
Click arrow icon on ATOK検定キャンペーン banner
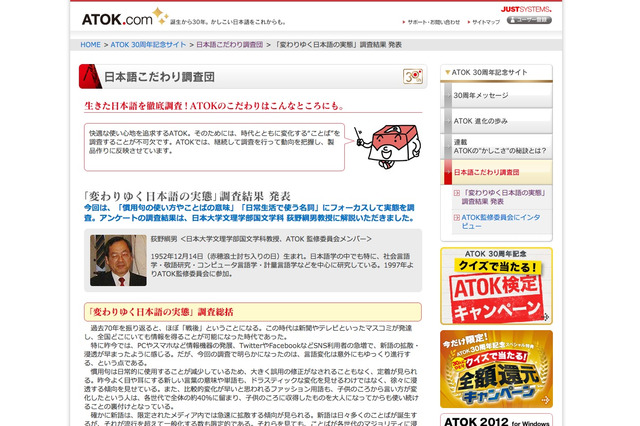(x=546, y=317)
